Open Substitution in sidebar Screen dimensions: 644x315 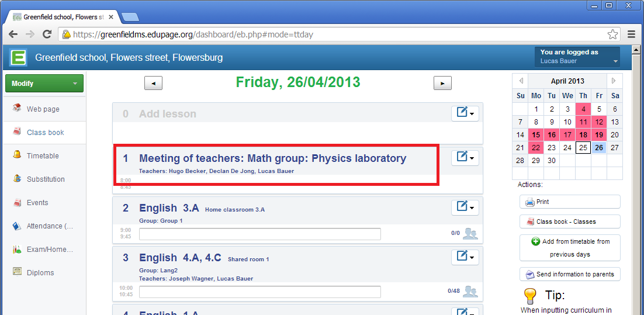pos(44,179)
